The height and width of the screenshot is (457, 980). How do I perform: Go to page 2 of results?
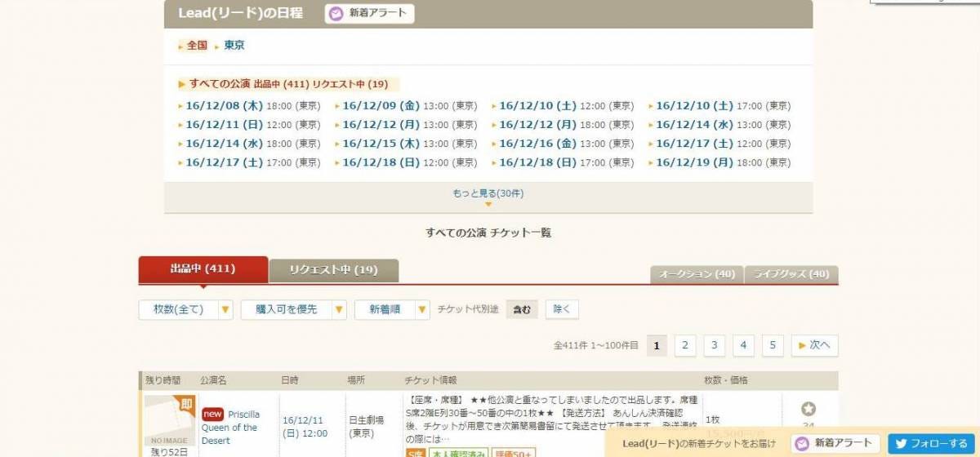[685, 346]
